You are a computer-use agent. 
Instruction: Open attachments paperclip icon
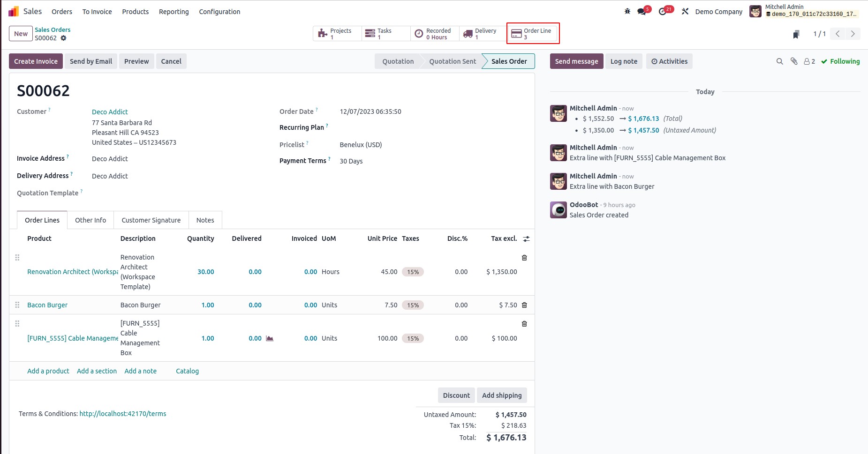coord(794,61)
